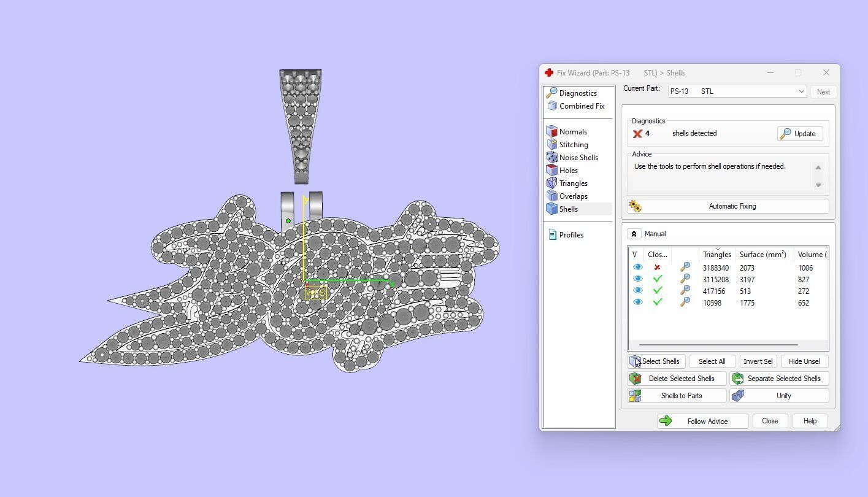Open the Profiles page
This screenshot has height=497, width=868.
click(x=571, y=235)
